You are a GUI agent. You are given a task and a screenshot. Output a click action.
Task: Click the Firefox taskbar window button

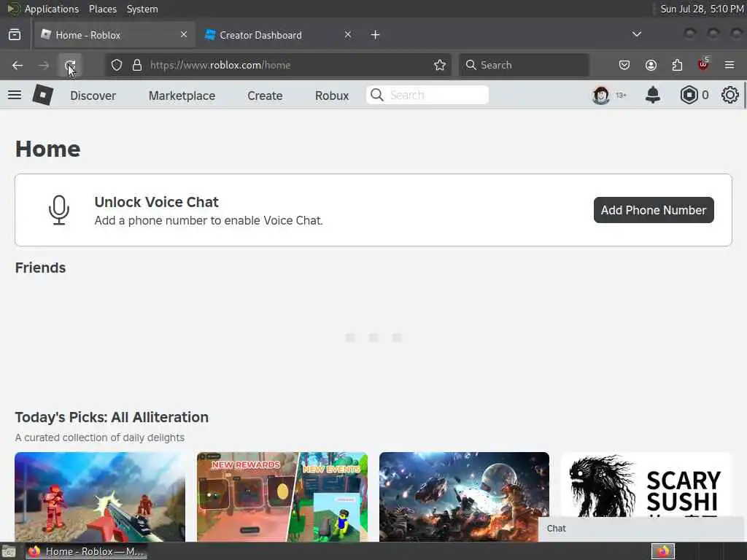(86, 551)
